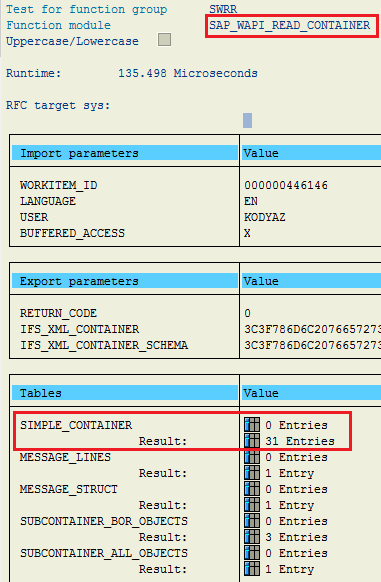This screenshot has height=582, width=381.
Task: Open MESSAGE_STRUCT input table icon
Action: [252, 489]
